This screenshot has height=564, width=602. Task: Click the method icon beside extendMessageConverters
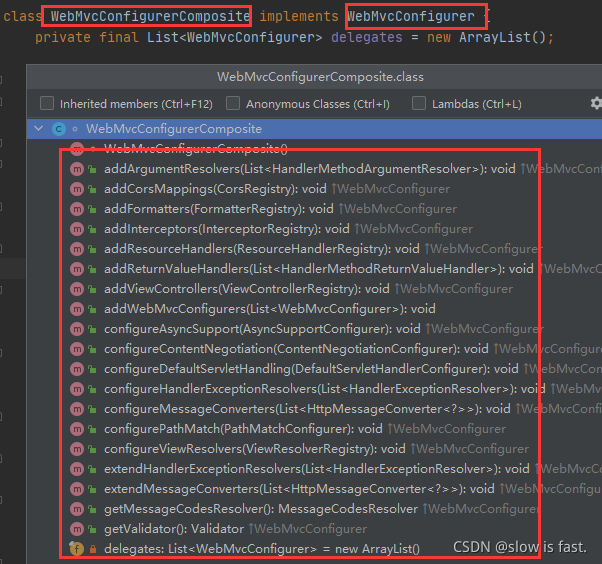77,488
